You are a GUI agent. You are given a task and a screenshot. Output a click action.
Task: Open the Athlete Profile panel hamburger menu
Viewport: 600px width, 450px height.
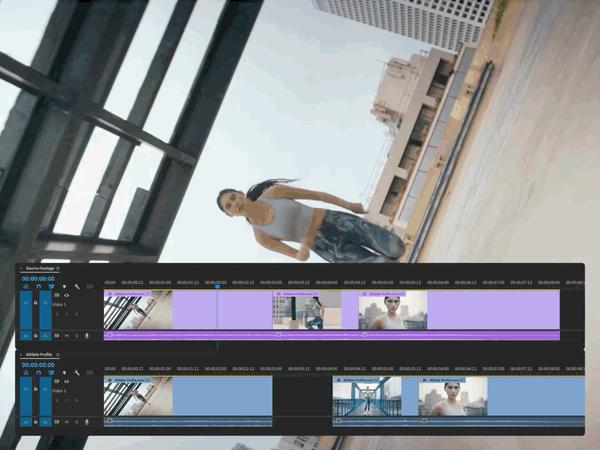click(x=58, y=354)
